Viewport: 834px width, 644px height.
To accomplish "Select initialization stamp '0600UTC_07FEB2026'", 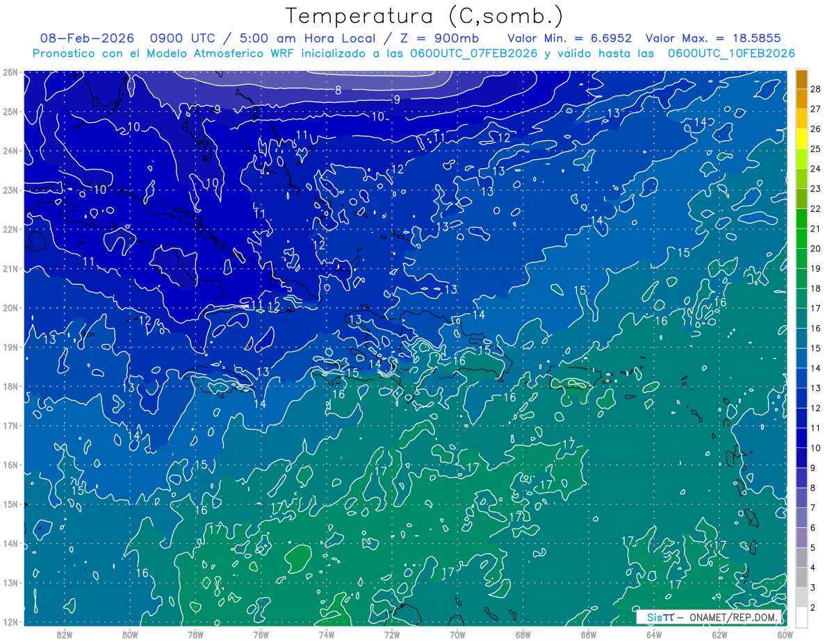I will pyautogui.click(x=473, y=53).
